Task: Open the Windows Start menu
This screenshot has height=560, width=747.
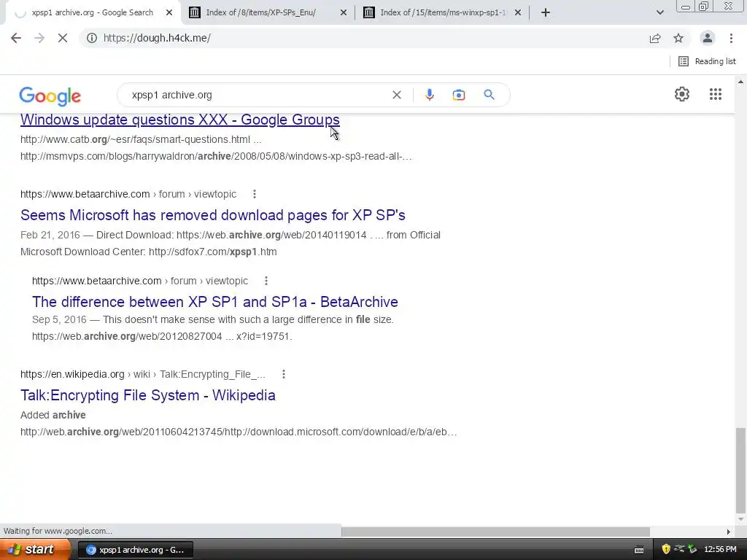Action: click(34, 550)
